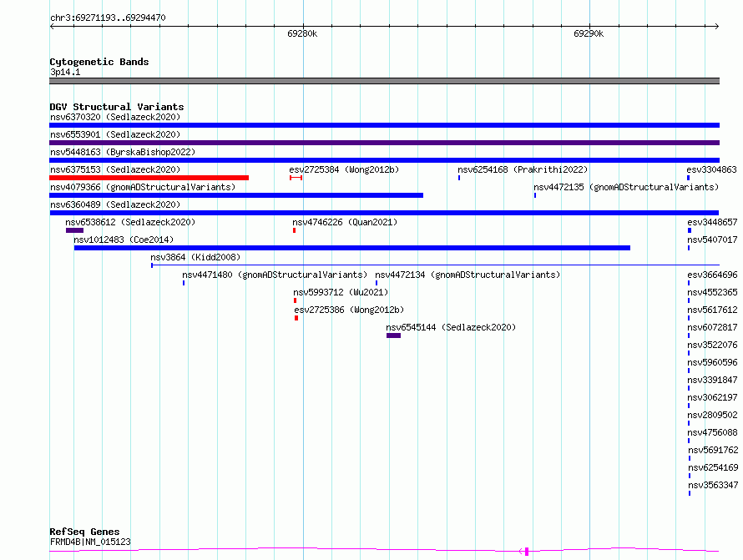The image size is (743, 560).
Task: Select the nsv4472135 (gnomADStructuralVariants) label
Action: [x=626, y=187]
